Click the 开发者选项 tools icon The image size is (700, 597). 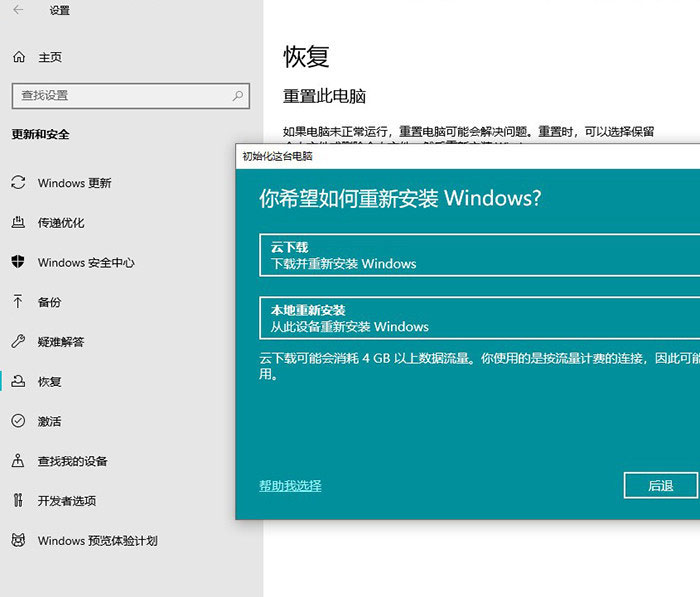click(18, 500)
